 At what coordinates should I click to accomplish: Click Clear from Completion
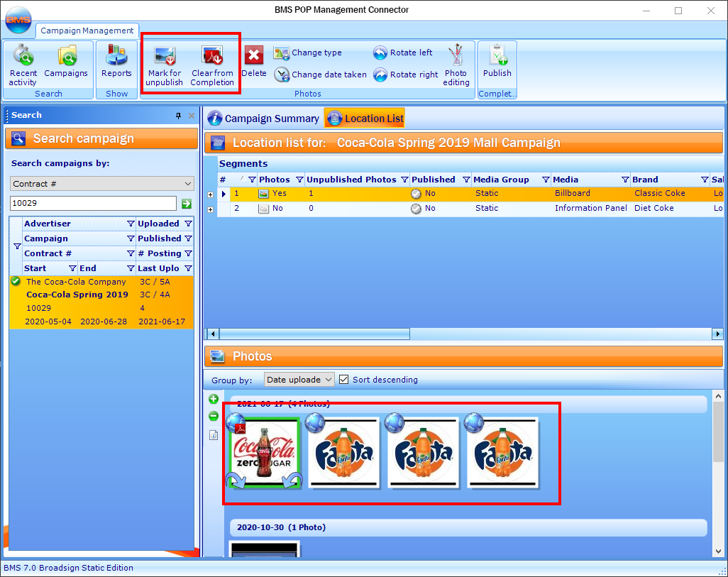(x=212, y=65)
